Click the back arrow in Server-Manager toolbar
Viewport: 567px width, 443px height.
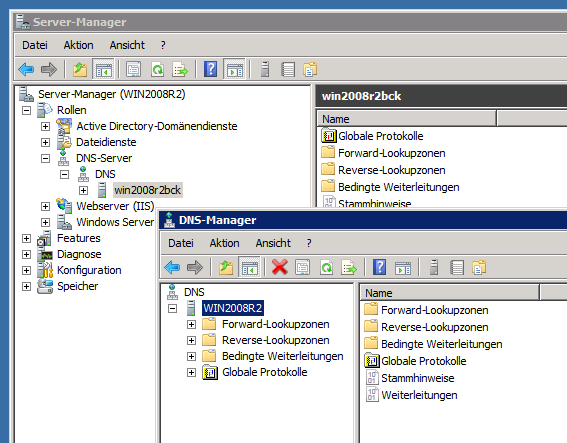pyautogui.click(x=26, y=69)
